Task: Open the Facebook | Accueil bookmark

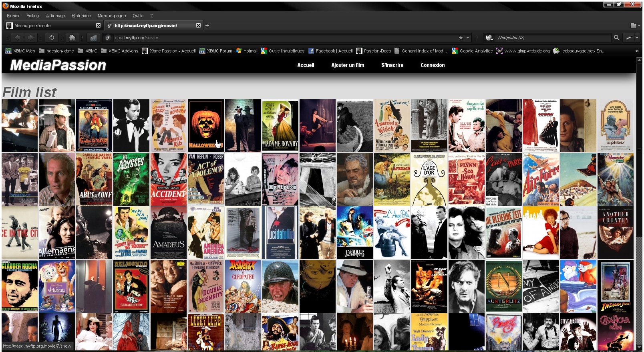Action: pyautogui.click(x=330, y=51)
